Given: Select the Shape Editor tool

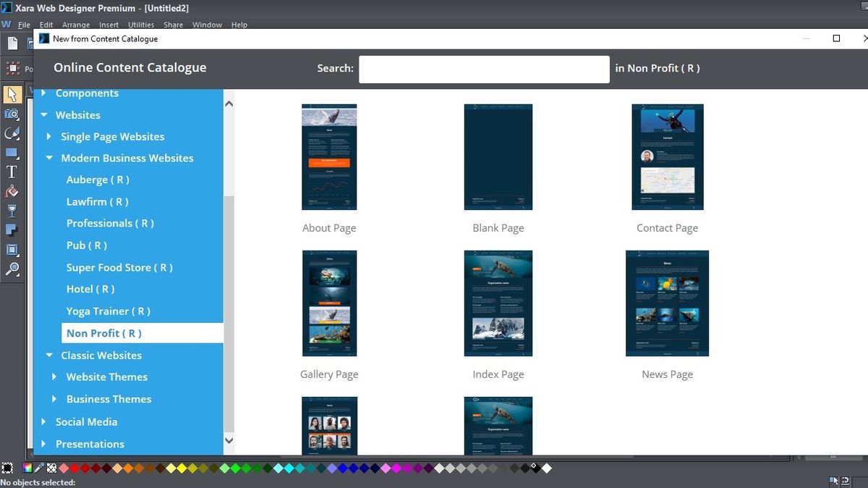Looking at the screenshot, I should [x=12, y=133].
